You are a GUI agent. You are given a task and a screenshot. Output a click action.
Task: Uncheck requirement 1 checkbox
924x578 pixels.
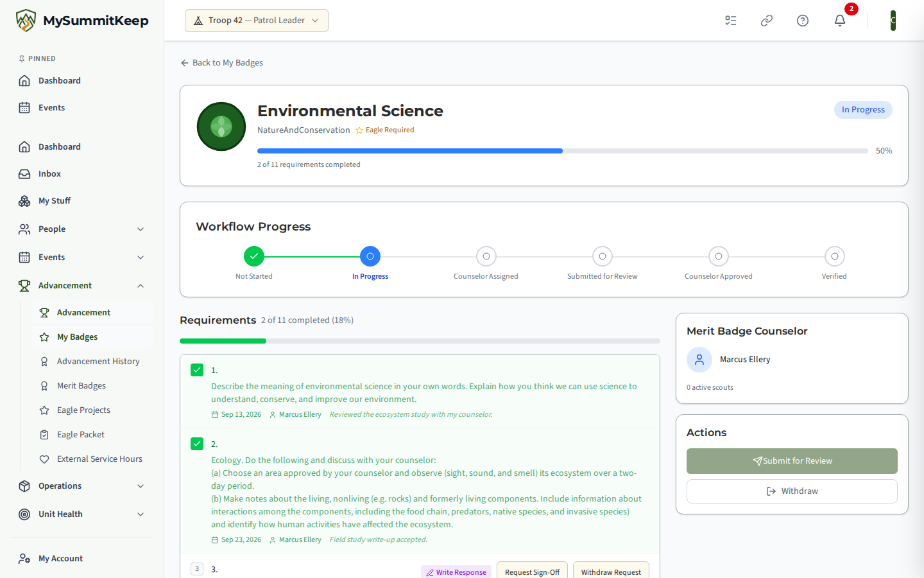click(197, 370)
